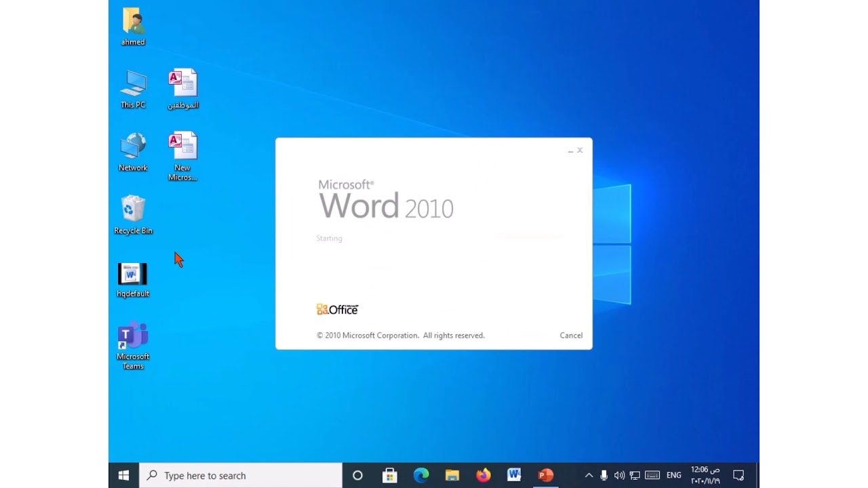
Task: Select the Network desktop icon
Action: click(133, 152)
